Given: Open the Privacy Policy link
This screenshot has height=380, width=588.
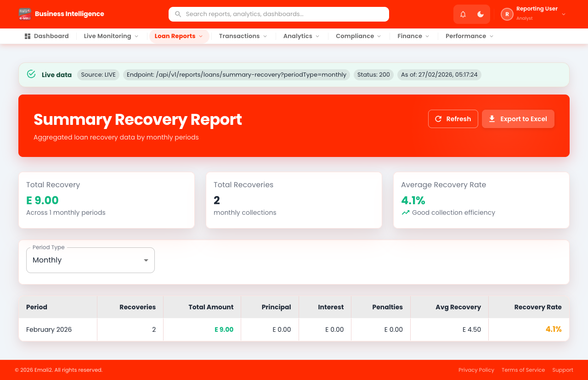Looking at the screenshot, I should [x=476, y=370].
